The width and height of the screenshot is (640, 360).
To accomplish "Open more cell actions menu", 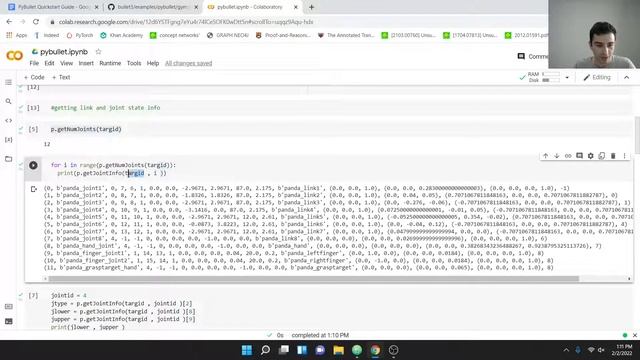I will coord(624,156).
